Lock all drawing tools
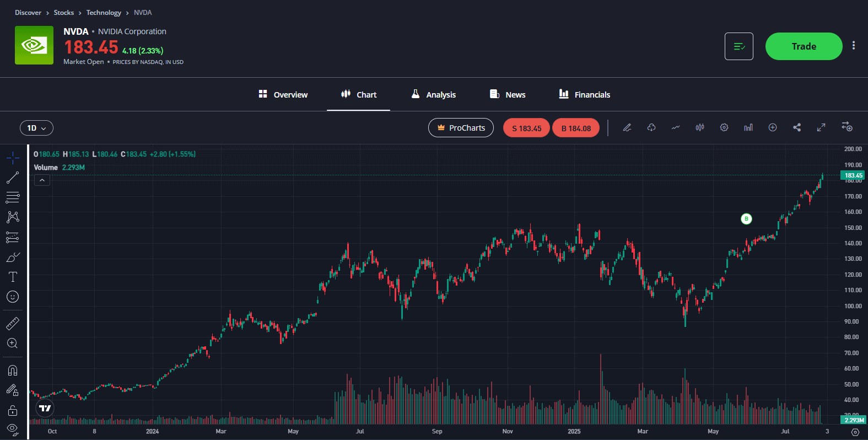868x440 pixels. (13, 410)
